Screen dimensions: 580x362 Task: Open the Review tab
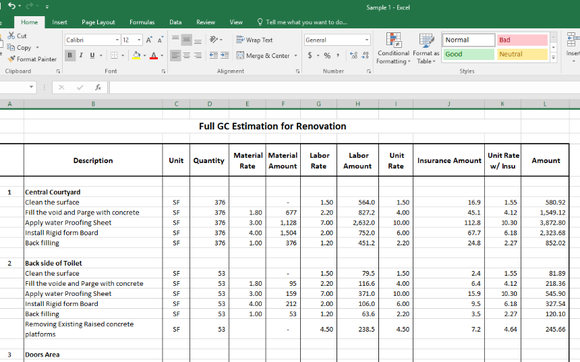(x=205, y=22)
